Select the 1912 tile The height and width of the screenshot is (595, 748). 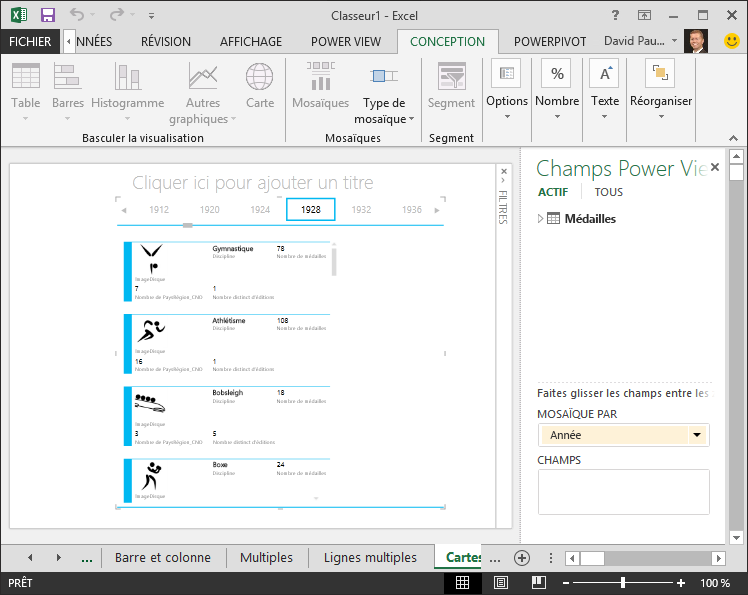[x=159, y=209]
